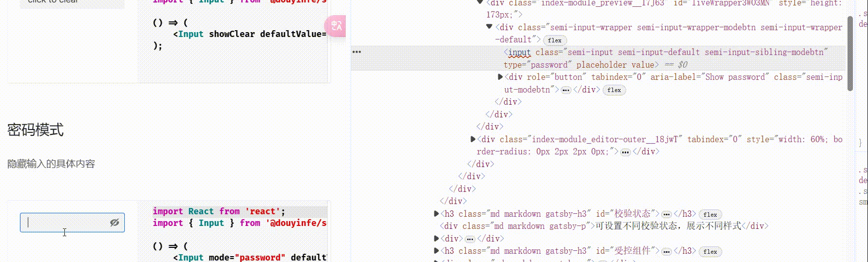
Task: Click flex badge next to semi-input-wrapper div
Action: [554, 40]
